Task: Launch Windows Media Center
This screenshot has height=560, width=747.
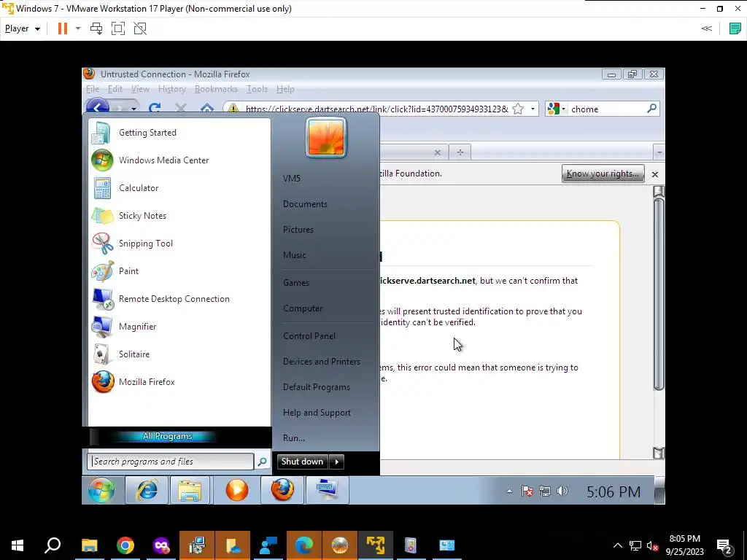Action: point(179,160)
